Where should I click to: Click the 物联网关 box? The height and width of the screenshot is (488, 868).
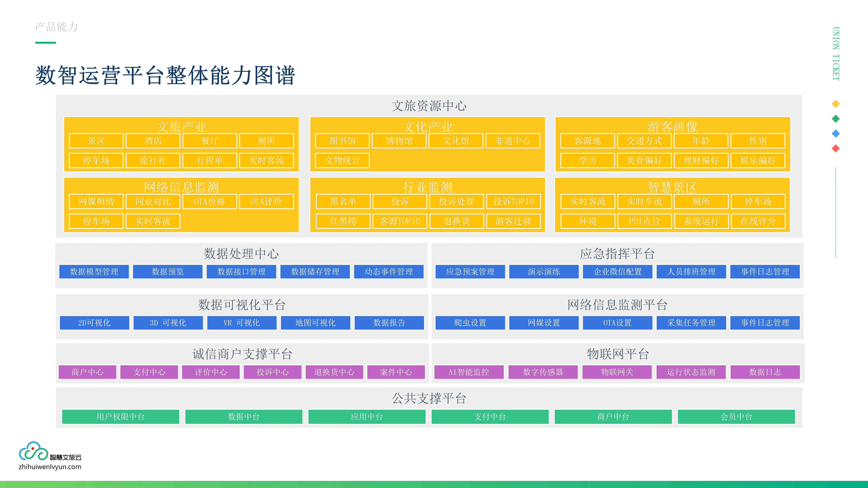(617, 372)
